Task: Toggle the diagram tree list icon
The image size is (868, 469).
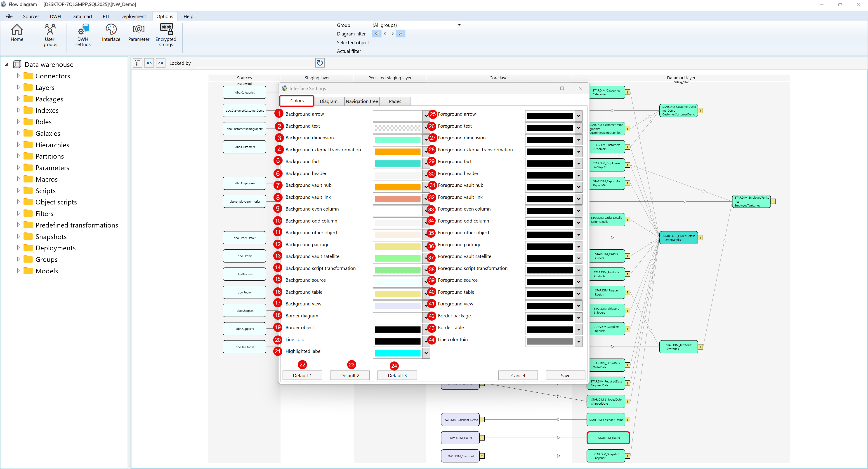Action: click(137, 63)
